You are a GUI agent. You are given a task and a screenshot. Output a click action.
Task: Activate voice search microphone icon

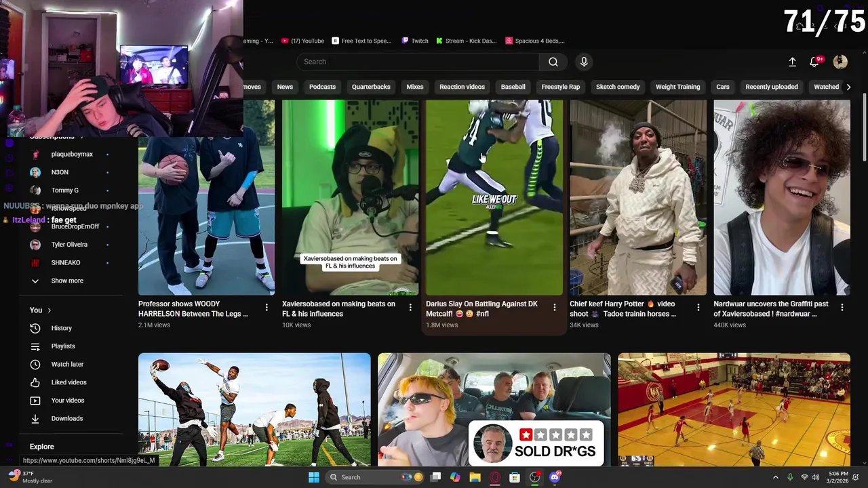point(584,62)
